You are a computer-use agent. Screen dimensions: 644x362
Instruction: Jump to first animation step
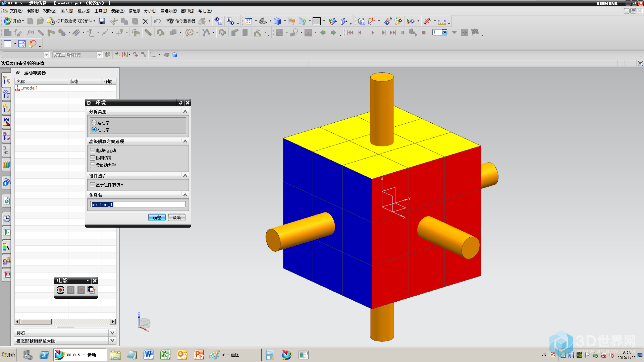point(351,33)
